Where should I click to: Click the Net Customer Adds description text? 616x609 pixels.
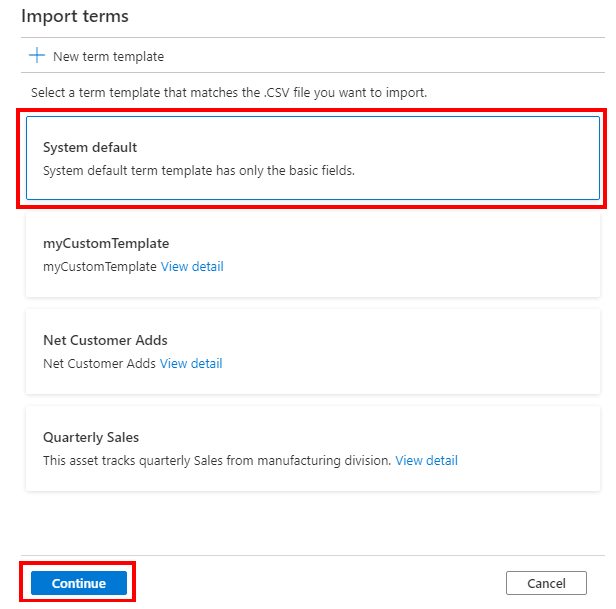(x=99, y=364)
